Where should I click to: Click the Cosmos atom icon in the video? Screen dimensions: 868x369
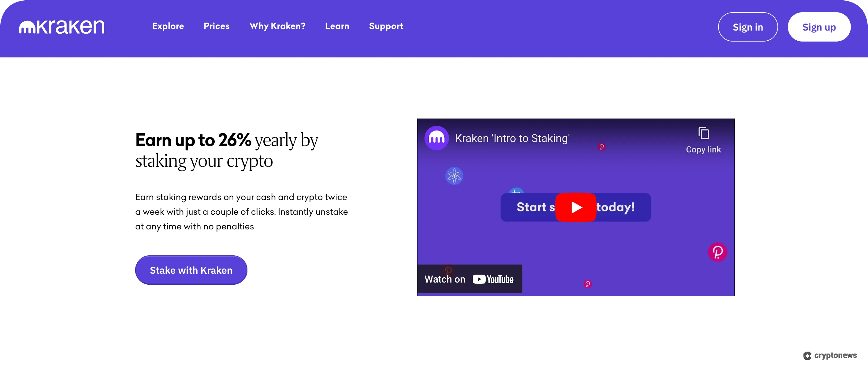(454, 175)
